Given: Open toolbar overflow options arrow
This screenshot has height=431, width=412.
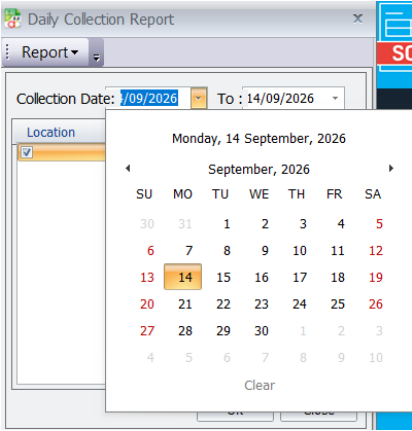Looking at the screenshot, I should 96,58.
